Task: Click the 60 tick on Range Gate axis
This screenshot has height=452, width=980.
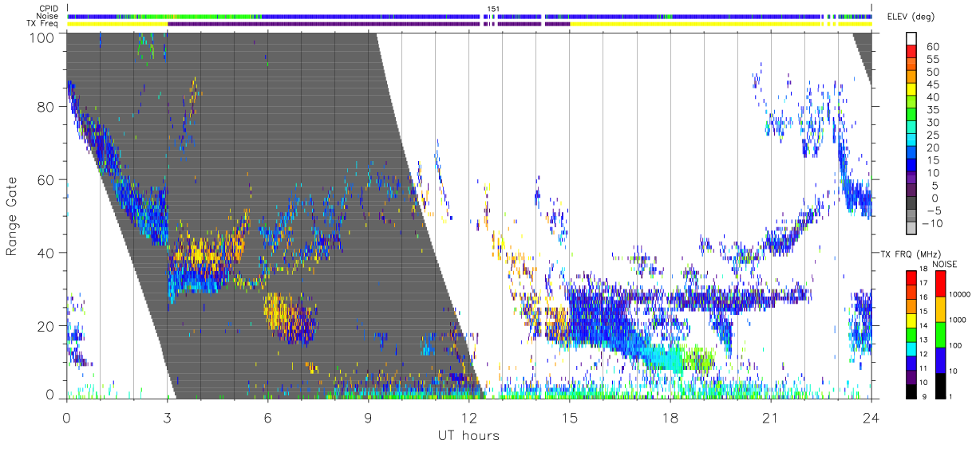Action: pos(46,180)
